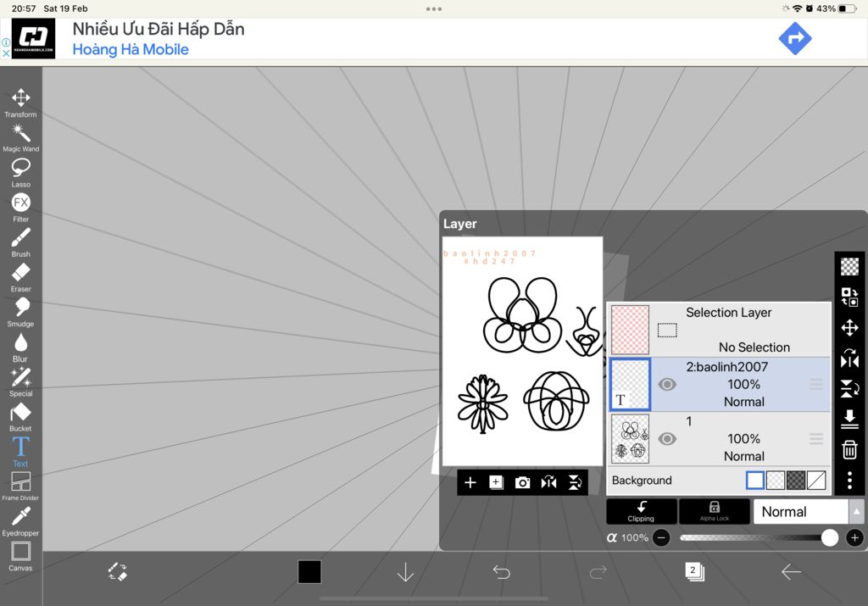Delete layer with trash icon

coord(849,449)
